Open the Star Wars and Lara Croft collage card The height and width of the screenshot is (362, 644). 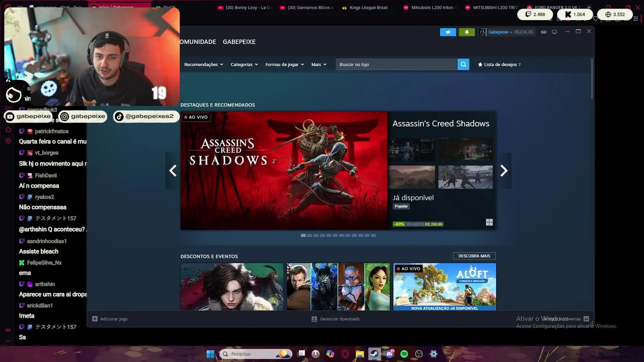(338, 287)
